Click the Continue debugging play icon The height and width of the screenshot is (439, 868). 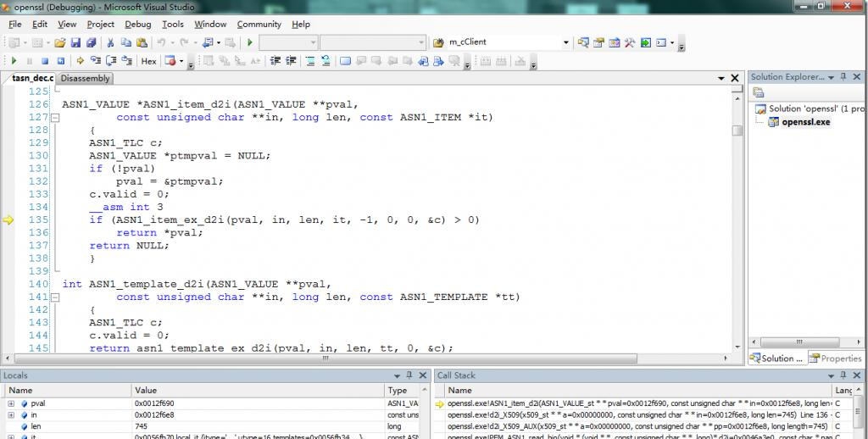(x=14, y=61)
